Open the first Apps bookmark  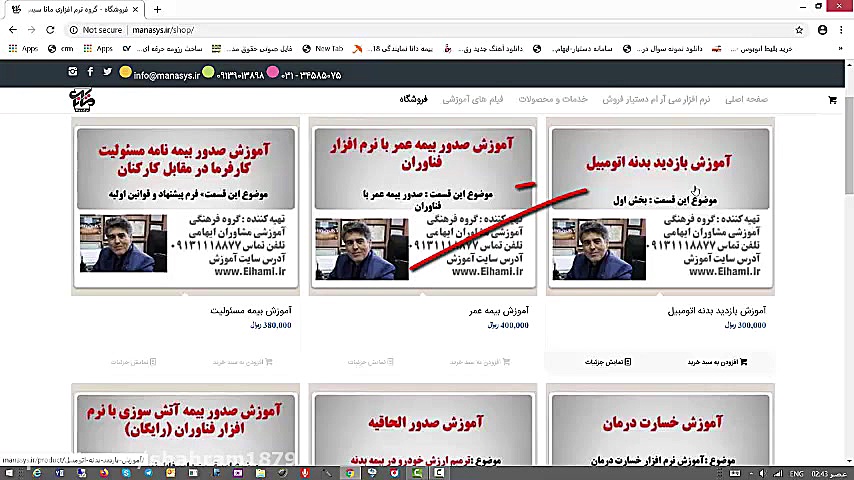(x=23, y=48)
